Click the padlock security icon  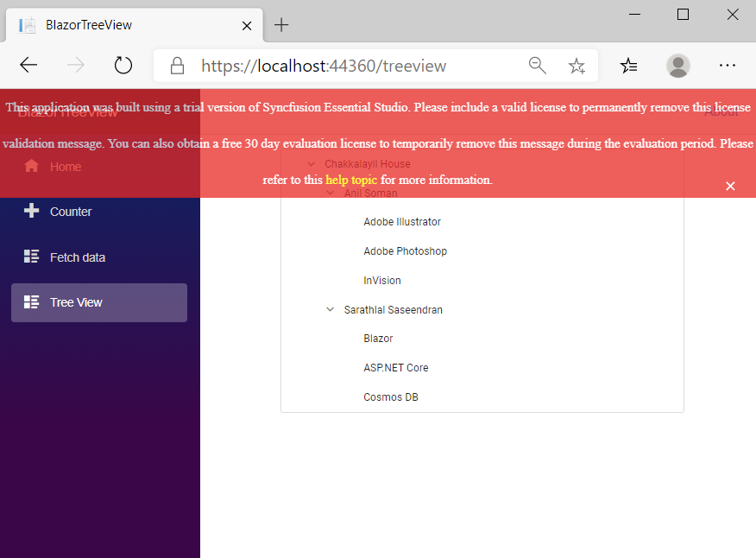176,65
